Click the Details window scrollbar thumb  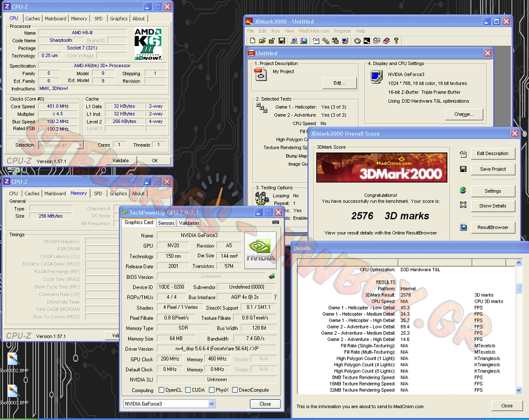[519, 288]
